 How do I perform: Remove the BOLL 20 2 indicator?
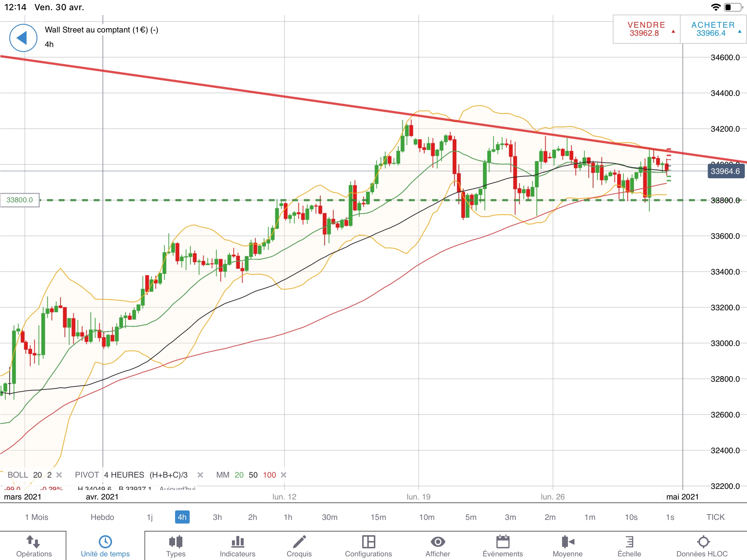click(x=59, y=475)
